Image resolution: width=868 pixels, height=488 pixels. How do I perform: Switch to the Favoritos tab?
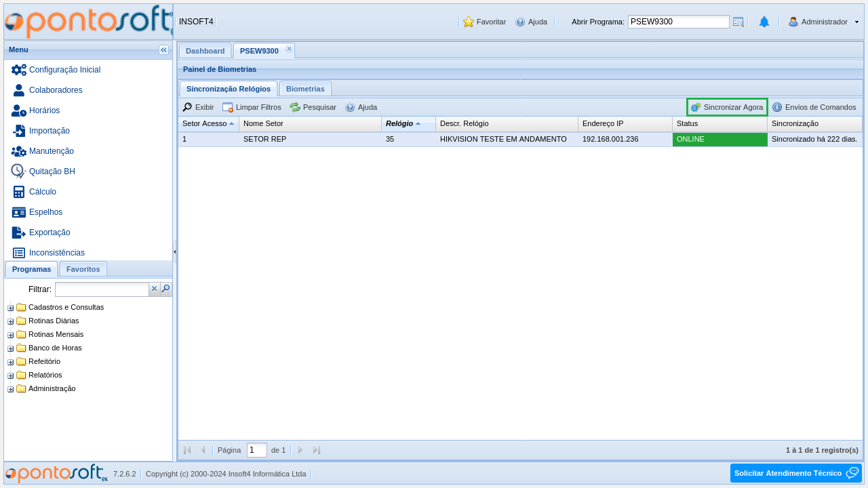click(x=83, y=269)
